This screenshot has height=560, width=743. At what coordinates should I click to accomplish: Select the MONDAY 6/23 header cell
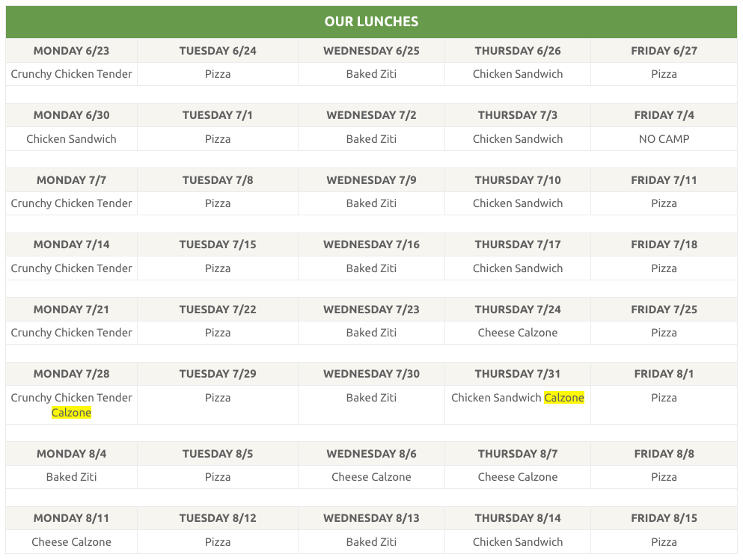[72, 51]
